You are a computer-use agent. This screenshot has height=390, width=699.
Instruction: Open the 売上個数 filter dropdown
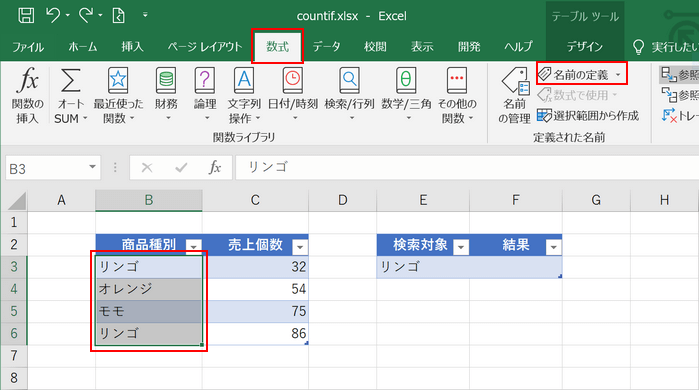pos(300,246)
